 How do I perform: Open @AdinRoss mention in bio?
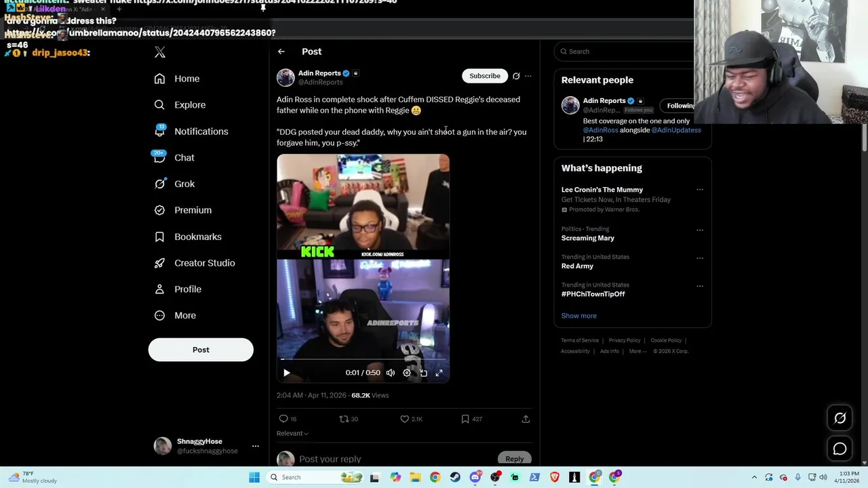point(601,130)
